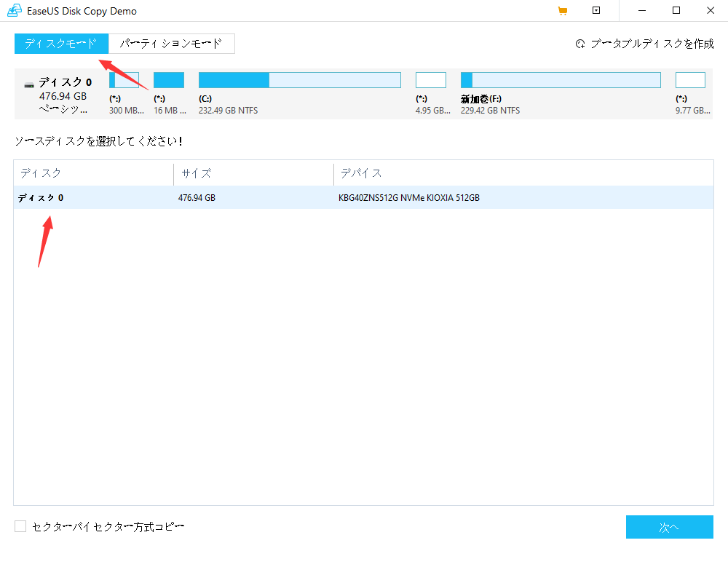Click the デバイス column header
The width and height of the screenshot is (728, 567).
pyautogui.click(x=355, y=173)
